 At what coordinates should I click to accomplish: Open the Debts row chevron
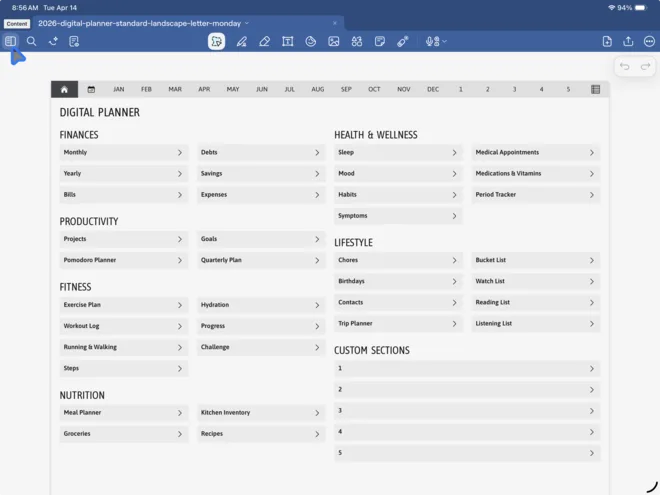(317, 152)
